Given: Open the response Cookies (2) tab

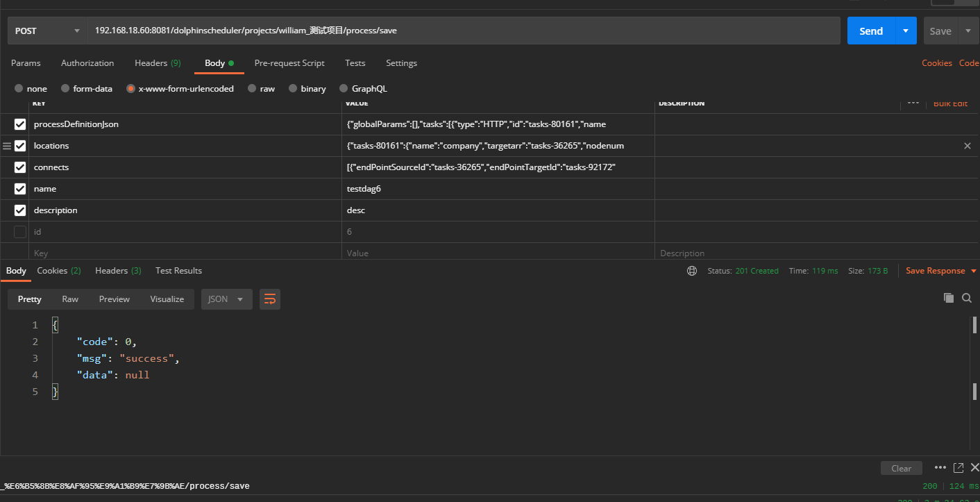Looking at the screenshot, I should click(x=59, y=271).
